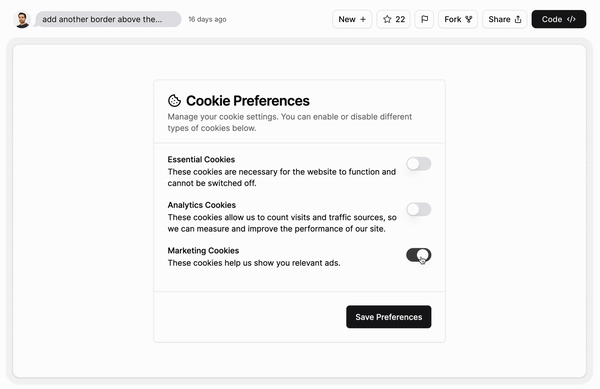
Task: Open the Share button
Action: (x=504, y=19)
